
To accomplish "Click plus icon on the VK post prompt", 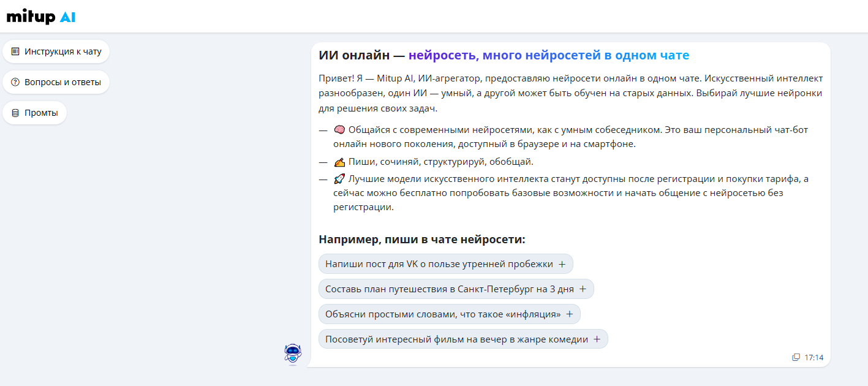I will 562,264.
